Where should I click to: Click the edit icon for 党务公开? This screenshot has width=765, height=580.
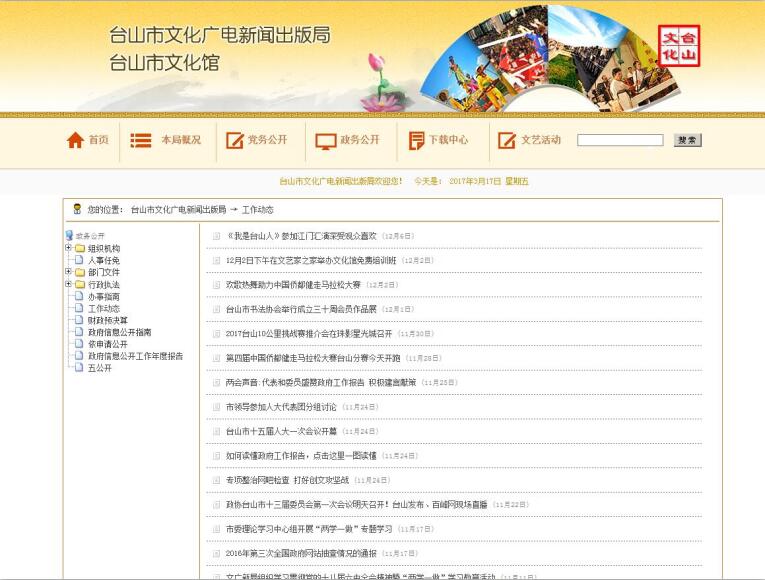pyautogui.click(x=235, y=140)
